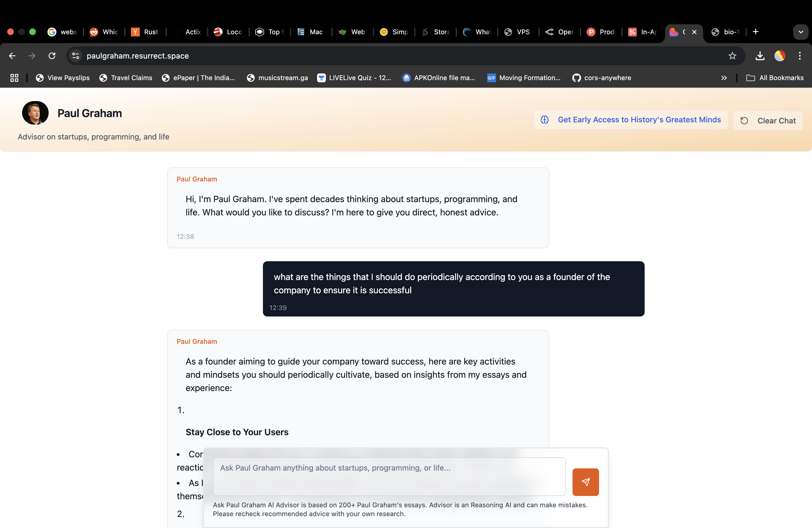This screenshot has width=812, height=528.
Task: Click the brain icon in the early access button
Action: pyautogui.click(x=545, y=120)
